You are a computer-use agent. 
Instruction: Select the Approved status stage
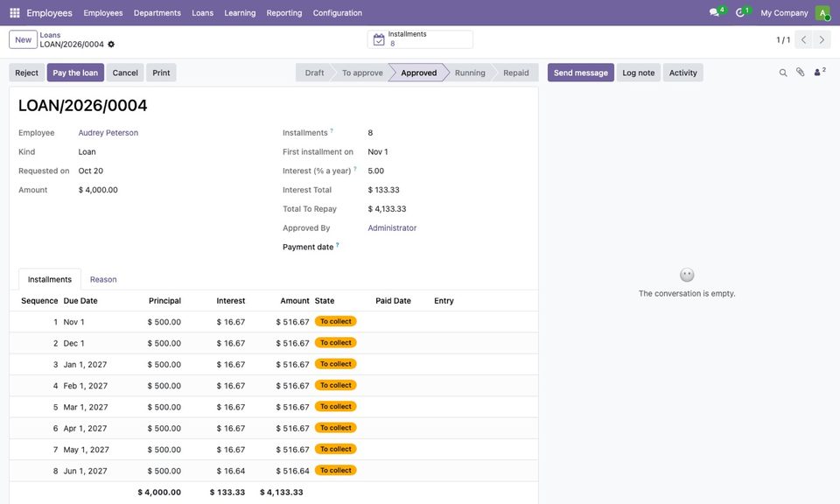tap(419, 73)
